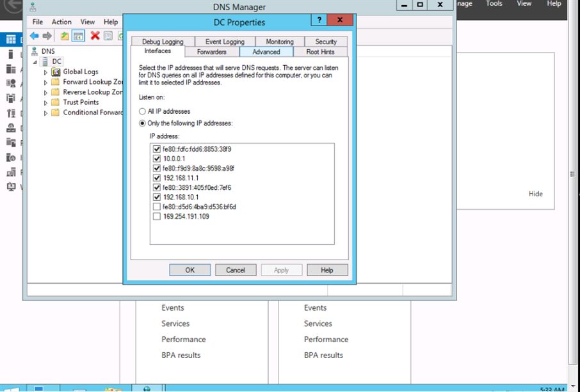Click the question mark help button in DC Properties
The image size is (580, 392).
(x=319, y=20)
